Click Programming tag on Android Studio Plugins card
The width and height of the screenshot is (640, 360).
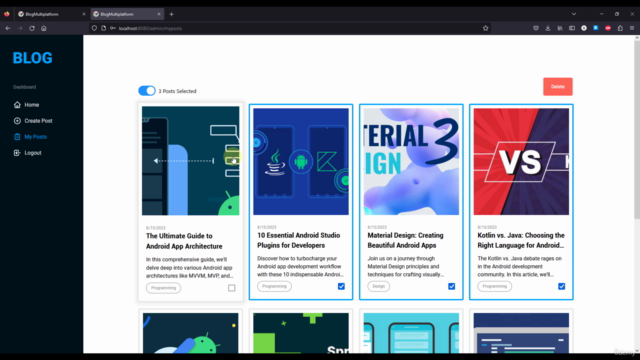pyautogui.click(x=274, y=286)
